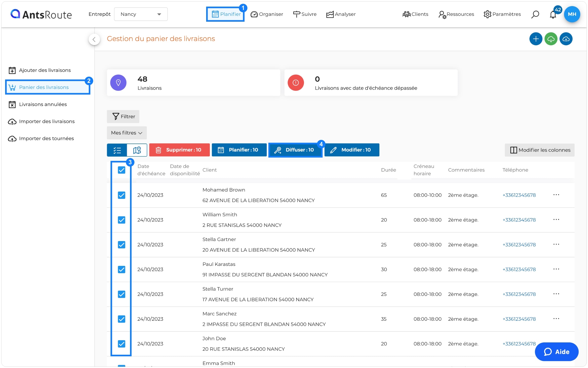Click the purple location pin icon
588x368 pixels.
pyautogui.click(x=118, y=83)
